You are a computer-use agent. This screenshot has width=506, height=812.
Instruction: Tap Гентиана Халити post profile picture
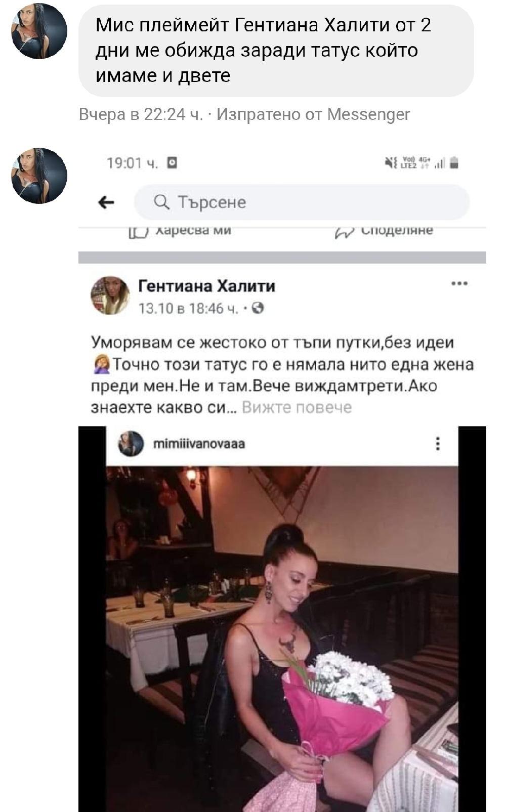(110, 295)
